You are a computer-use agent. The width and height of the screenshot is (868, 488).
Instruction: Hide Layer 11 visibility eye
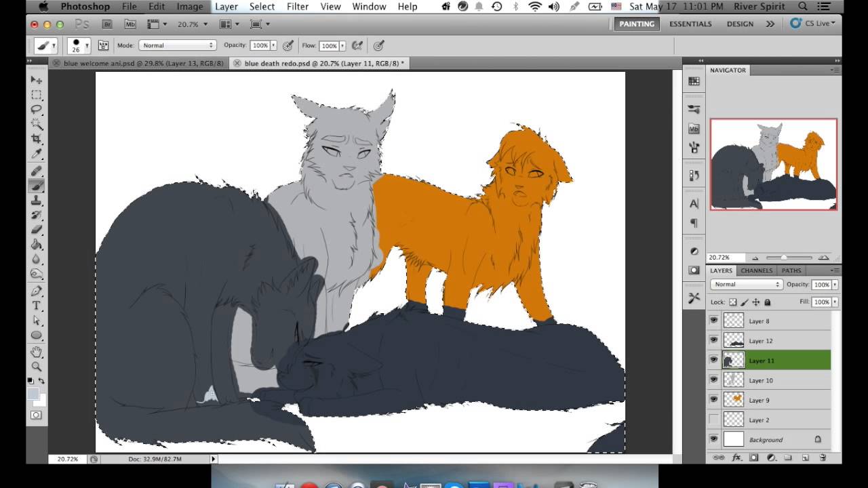pyautogui.click(x=713, y=360)
